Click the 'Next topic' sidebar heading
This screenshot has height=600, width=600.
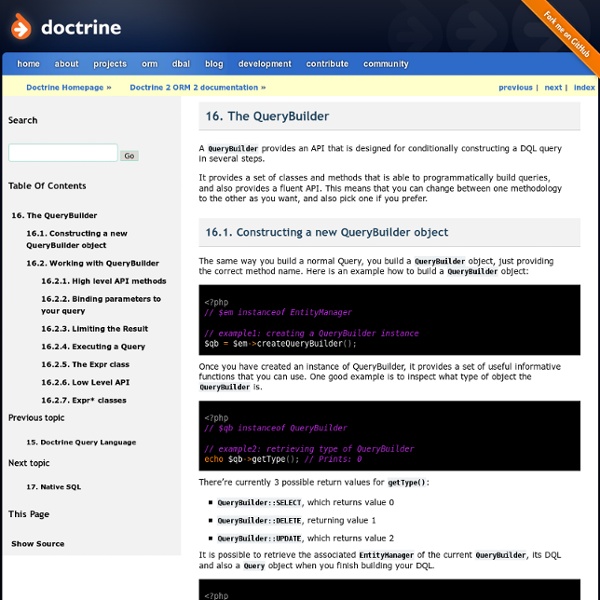(x=29, y=463)
